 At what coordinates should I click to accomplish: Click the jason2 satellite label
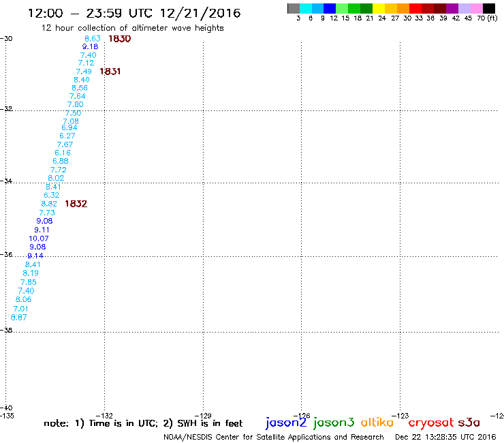286,423
